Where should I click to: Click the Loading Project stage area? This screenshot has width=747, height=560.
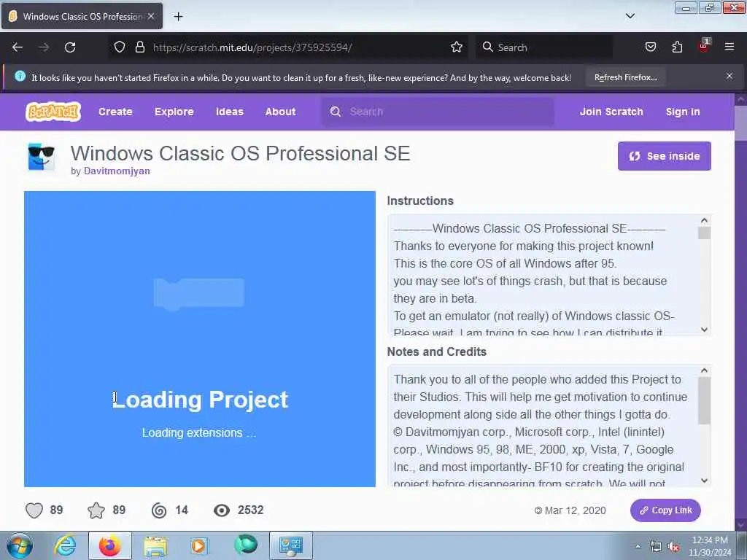[x=200, y=339]
